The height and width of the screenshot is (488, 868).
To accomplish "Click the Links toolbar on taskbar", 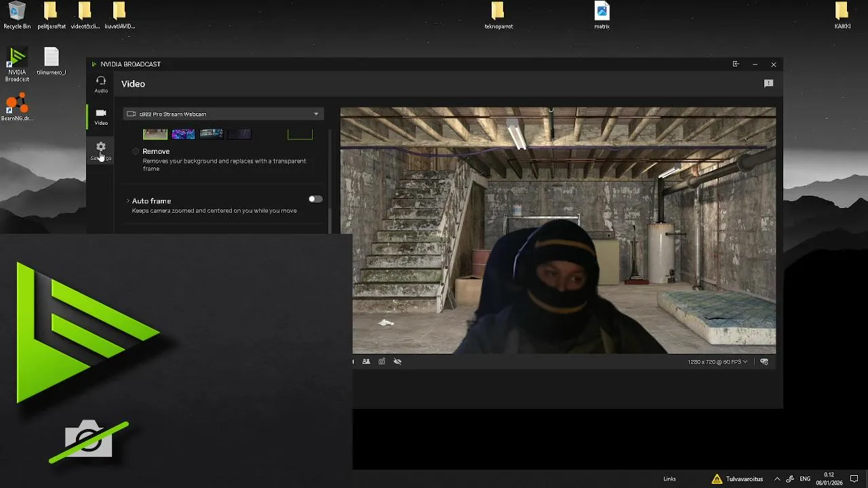I will click(x=669, y=479).
